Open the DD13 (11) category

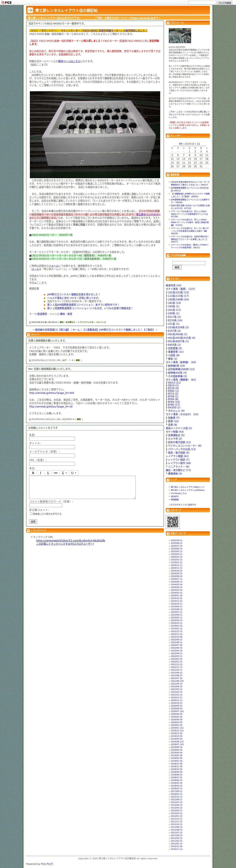[x=174, y=383]
